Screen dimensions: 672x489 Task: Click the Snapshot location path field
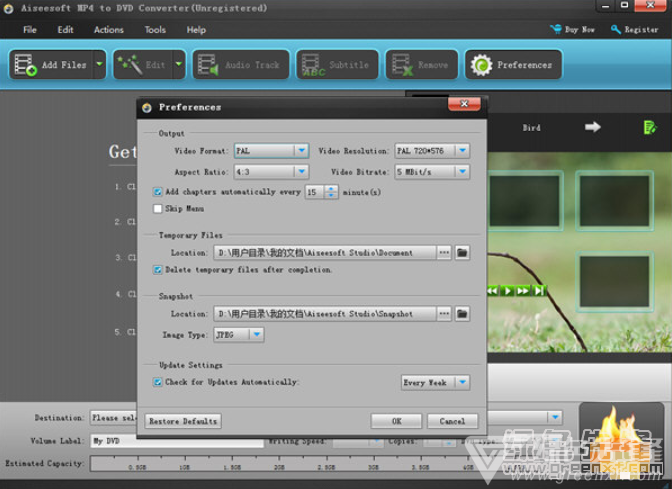pos(325,314)
